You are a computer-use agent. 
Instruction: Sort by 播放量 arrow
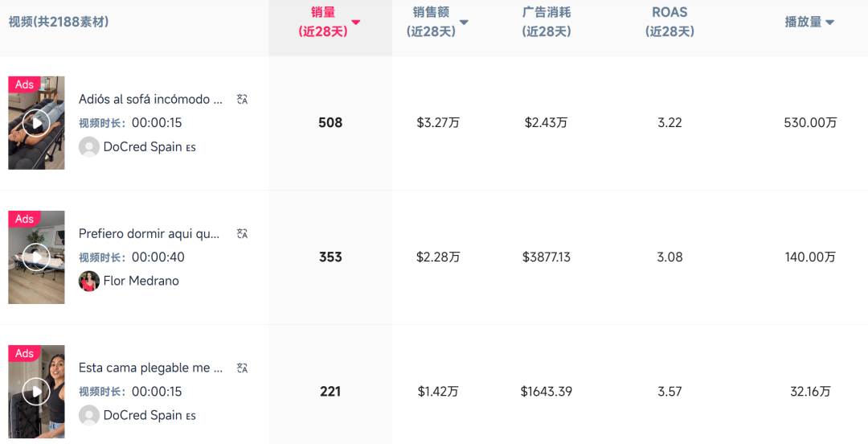click(829, 23)
